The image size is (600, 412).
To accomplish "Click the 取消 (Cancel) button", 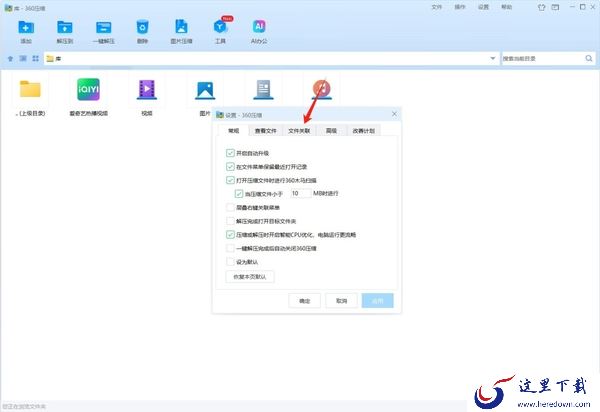I will pos(341,301).
